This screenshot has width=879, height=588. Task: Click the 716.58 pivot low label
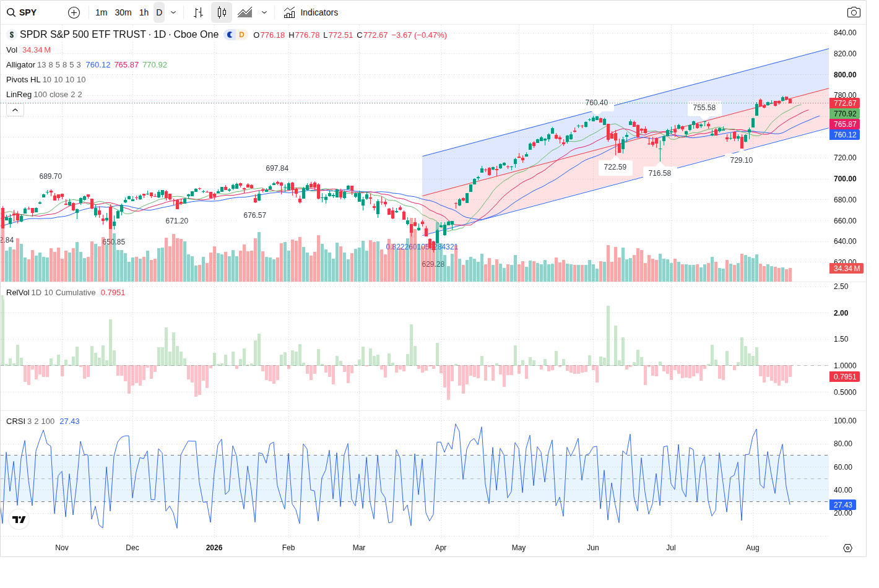tap(660, 173)
